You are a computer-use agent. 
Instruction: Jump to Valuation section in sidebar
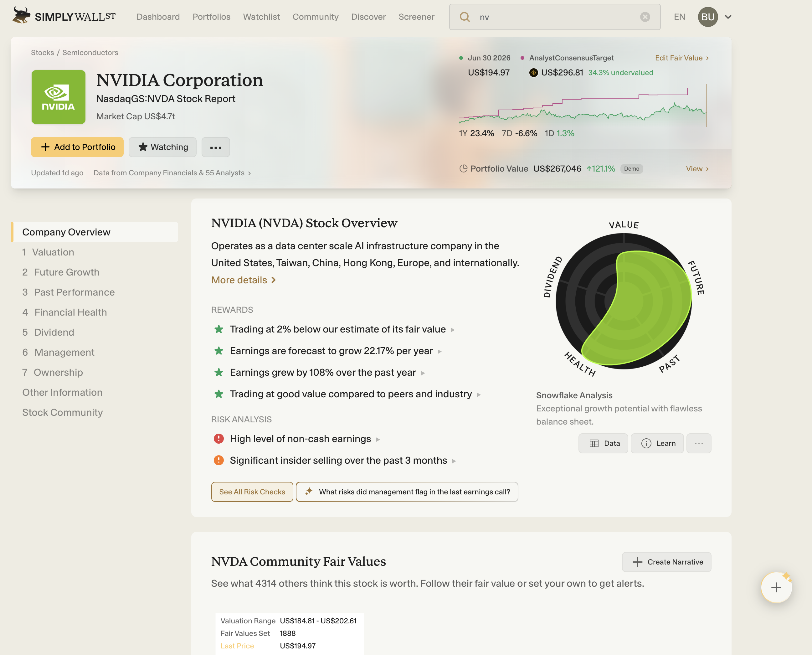[x=48, y=252]
